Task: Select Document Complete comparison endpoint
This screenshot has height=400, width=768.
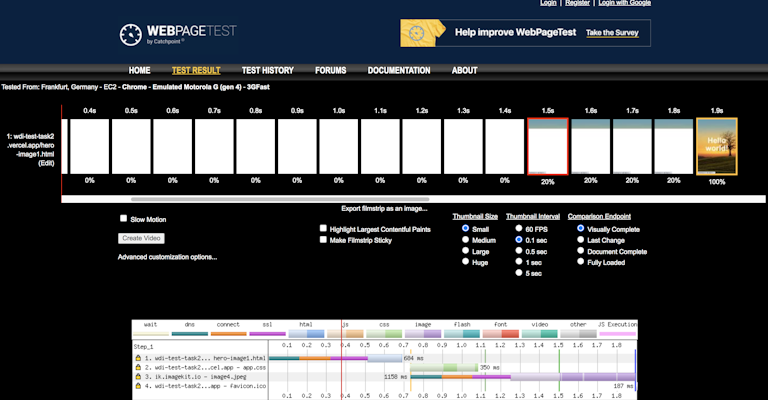Action: (582, 251)
